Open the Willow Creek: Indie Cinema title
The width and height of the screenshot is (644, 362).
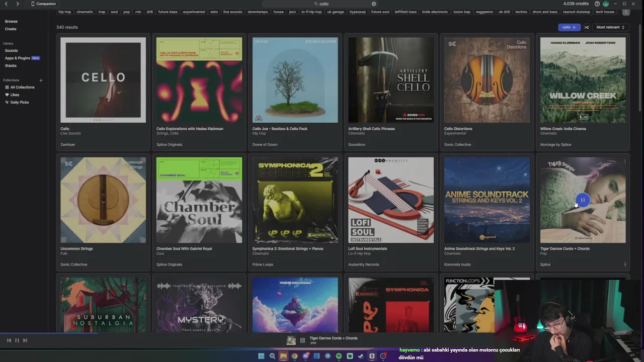[563, 129]
